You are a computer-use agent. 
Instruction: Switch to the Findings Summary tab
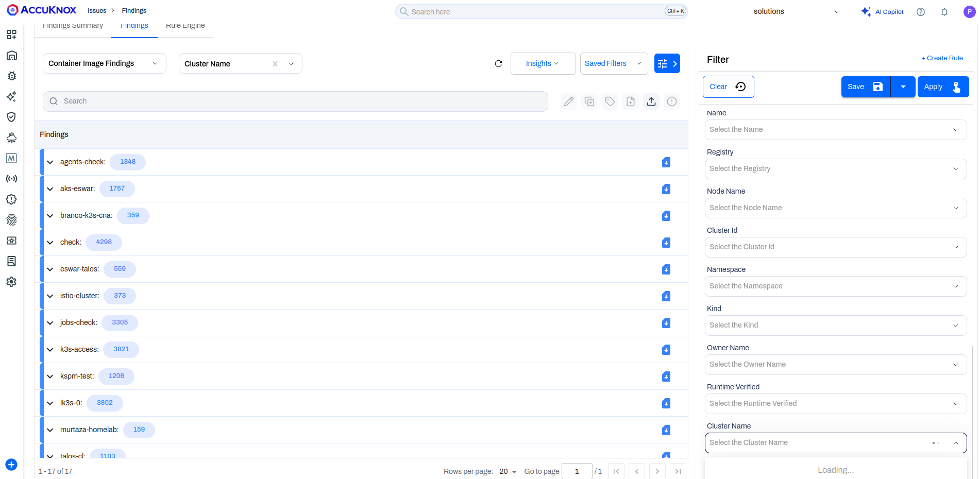click(x=73, y=26)
